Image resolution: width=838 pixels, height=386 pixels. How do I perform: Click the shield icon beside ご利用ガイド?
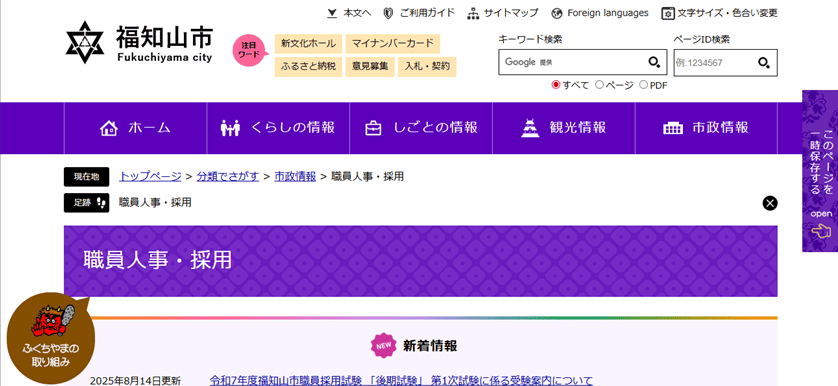coord(389,13)
